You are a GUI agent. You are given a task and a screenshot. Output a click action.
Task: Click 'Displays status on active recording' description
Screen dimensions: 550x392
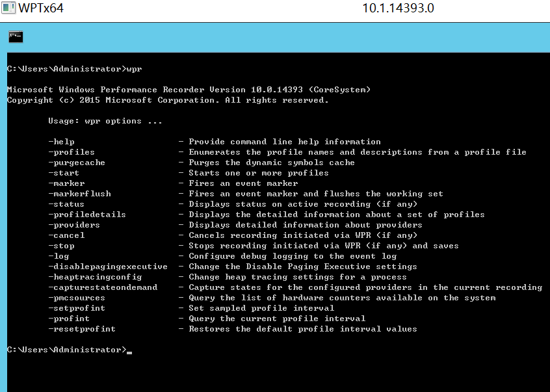(303, 204)
